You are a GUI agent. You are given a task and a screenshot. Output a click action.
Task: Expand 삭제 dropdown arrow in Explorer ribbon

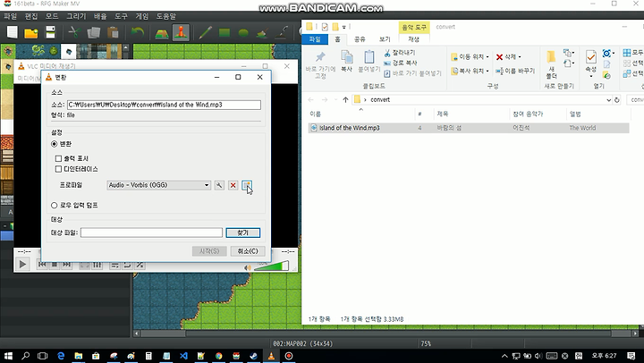point(520,57)
